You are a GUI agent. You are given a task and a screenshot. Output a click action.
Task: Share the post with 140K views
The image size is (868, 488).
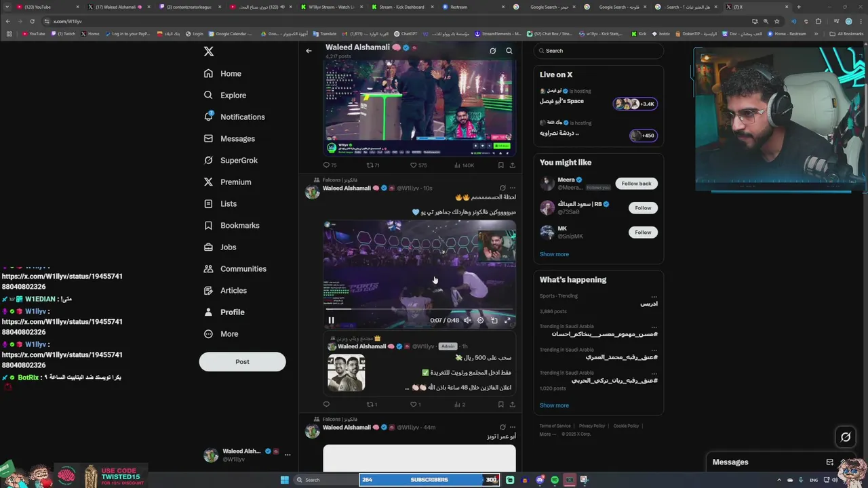512,165
